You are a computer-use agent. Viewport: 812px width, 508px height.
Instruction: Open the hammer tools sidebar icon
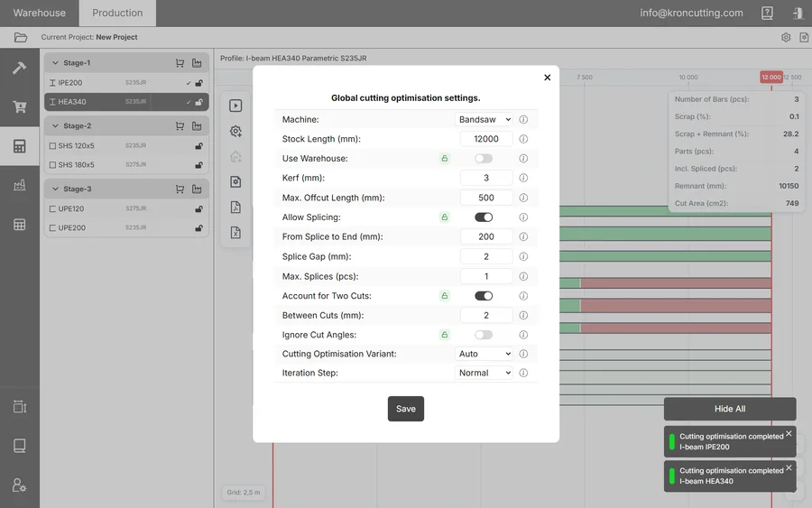[x=20, y=68]
